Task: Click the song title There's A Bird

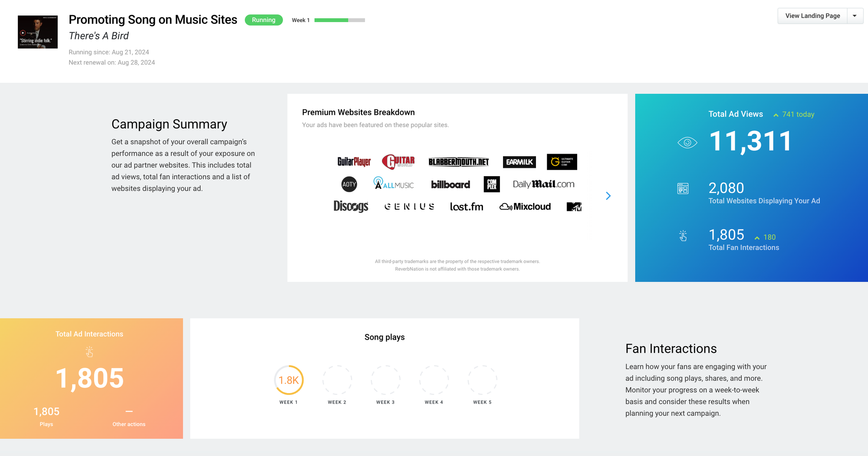Action: pos(99,36)
